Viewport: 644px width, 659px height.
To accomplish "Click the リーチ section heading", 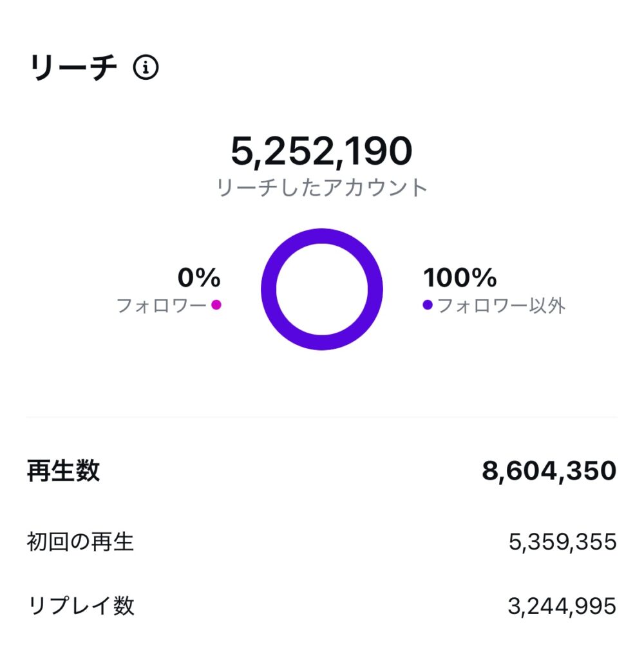I will pyautogui.click(x=74, y=68).
